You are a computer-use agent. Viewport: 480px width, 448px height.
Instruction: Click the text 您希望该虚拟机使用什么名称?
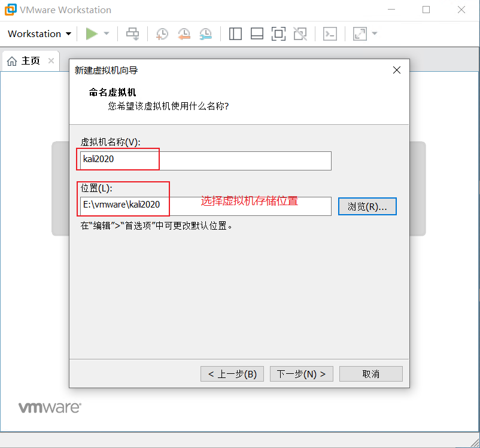[x=168, y=106]
